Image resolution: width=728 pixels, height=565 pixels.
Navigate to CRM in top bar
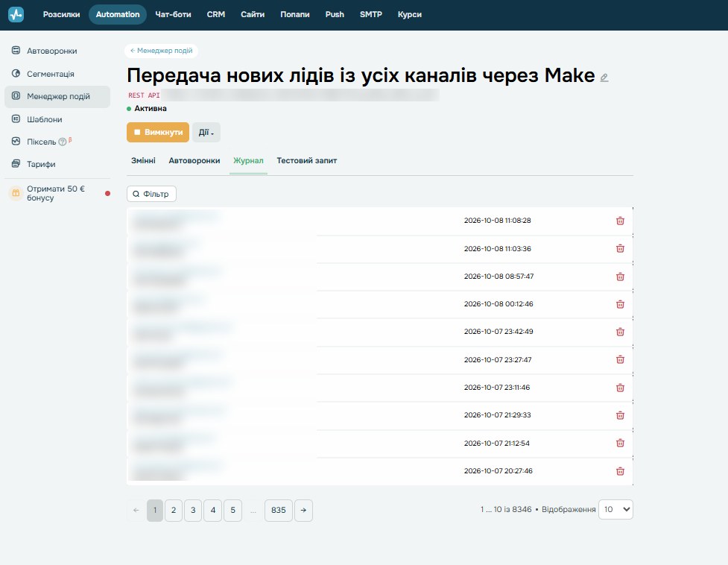point(216,14)
